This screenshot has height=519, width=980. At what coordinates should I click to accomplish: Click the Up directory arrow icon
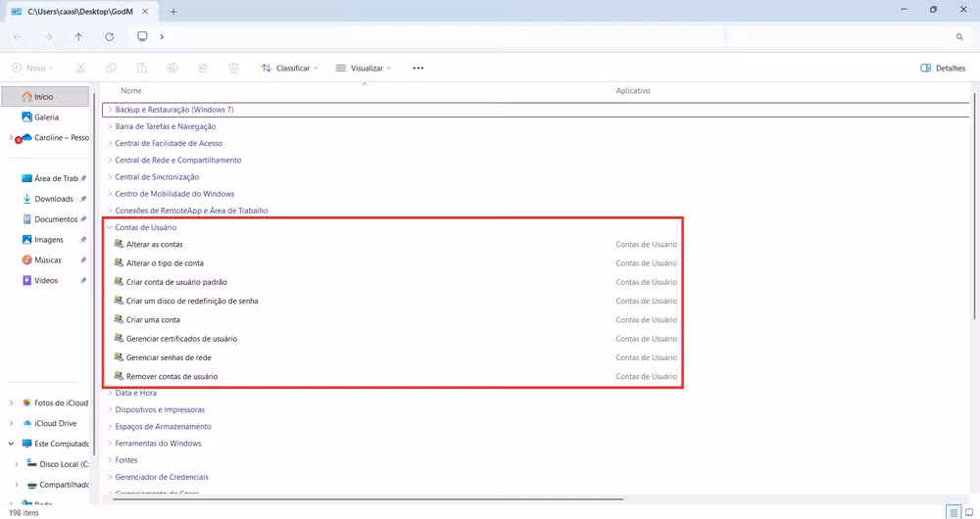78,37
